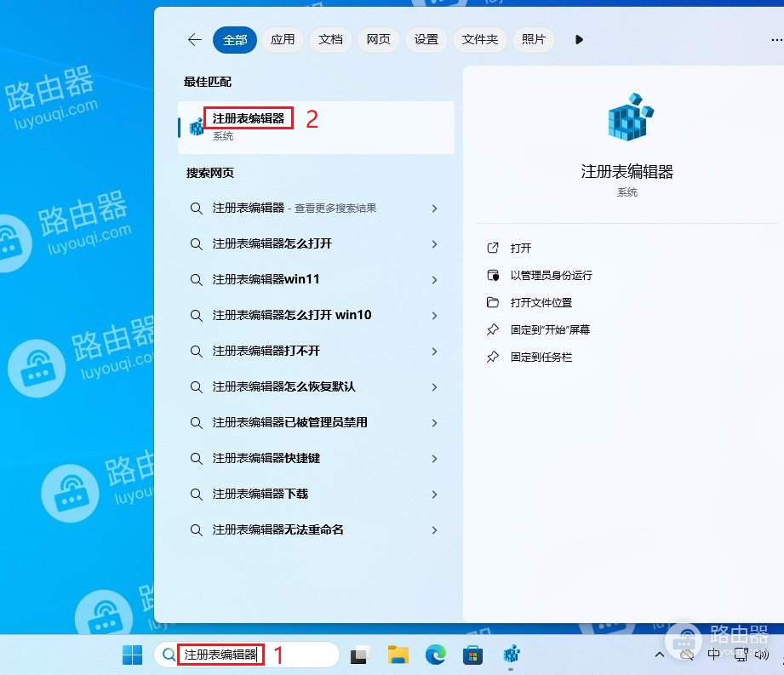Expand chevron next to 怎么恢复默认 suggestion
Image resolution: width=784 pixels, height=675 pixels.
point(434,387)
